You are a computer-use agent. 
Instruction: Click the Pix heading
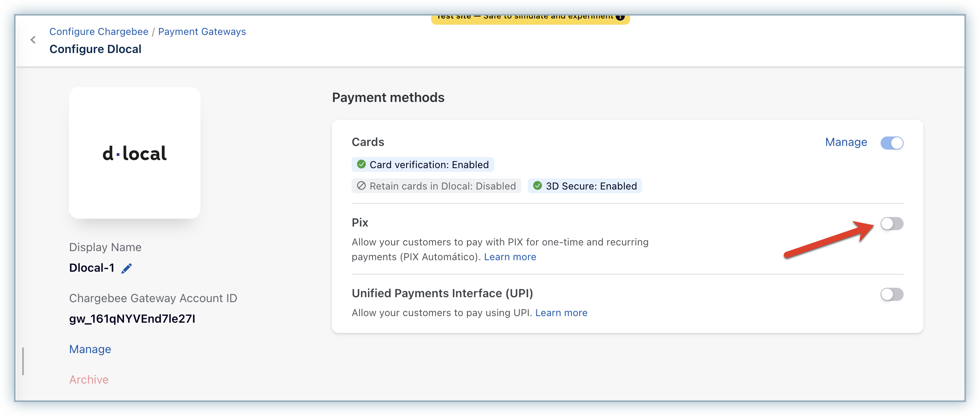coord(360,223)
